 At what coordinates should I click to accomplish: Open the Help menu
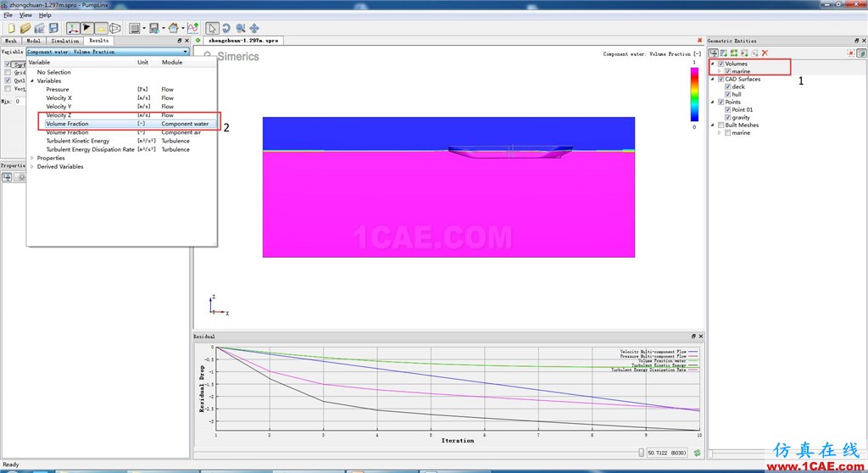point(45,15)
